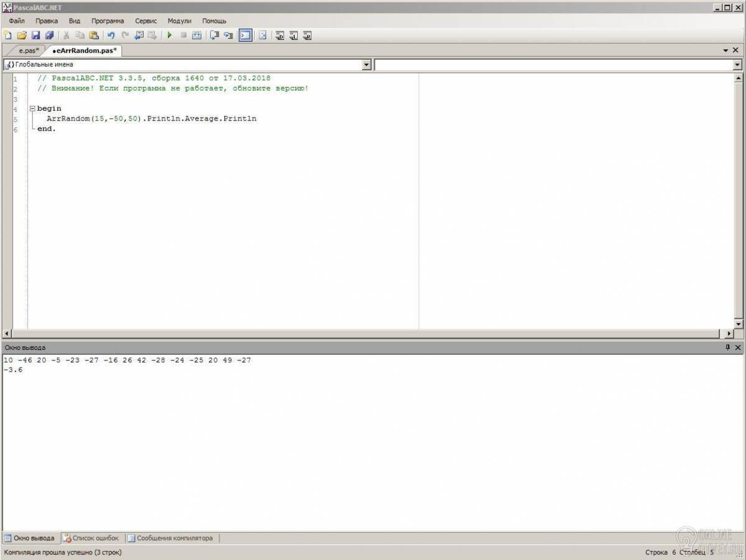Open the Программа menu
This screenshot has height=560, width=746.
(108, 21)
